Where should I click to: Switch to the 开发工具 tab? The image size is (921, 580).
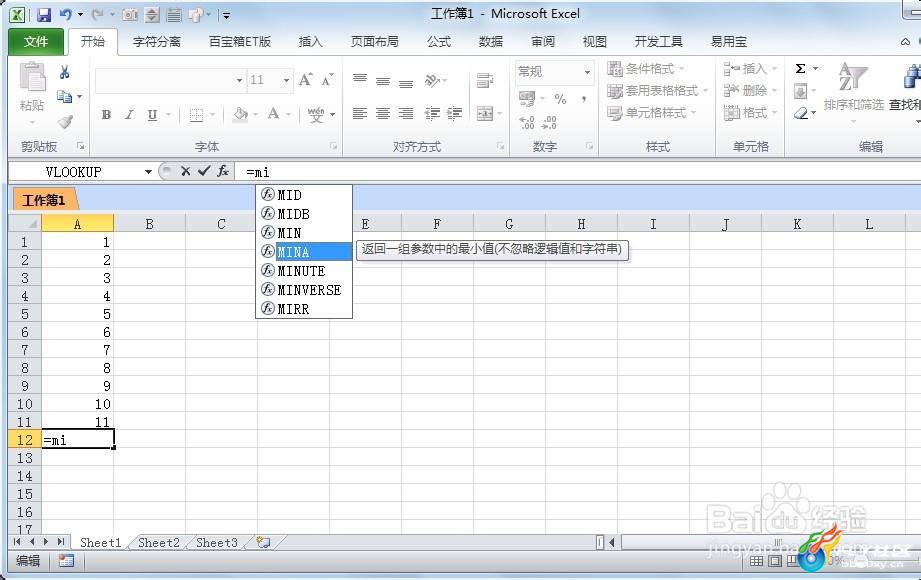click(658, 42)
